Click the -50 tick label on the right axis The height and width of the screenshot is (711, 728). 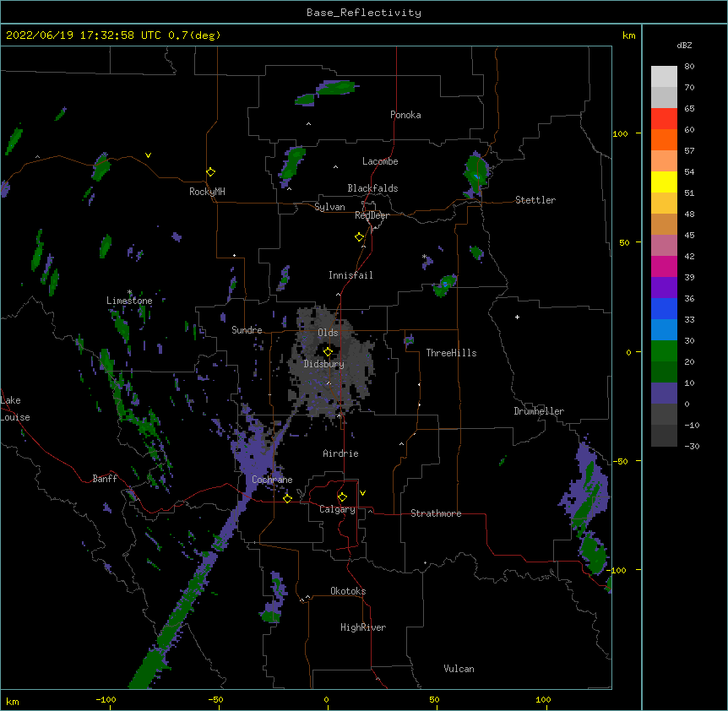coord(620,461)
